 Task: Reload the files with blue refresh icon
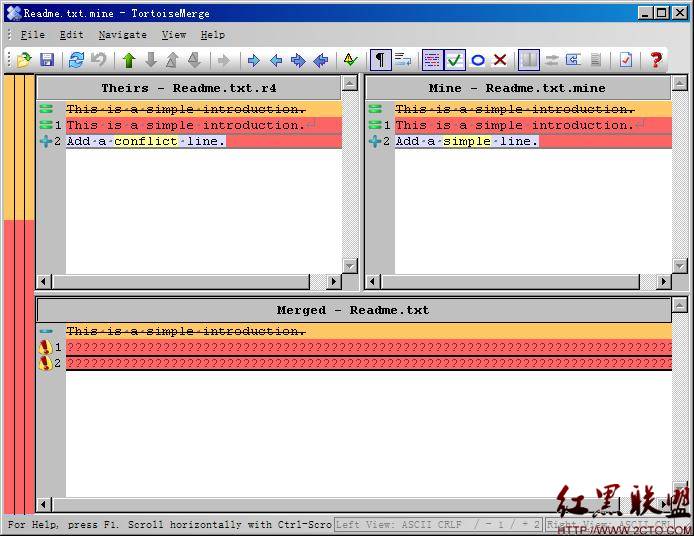click(76, 60)
